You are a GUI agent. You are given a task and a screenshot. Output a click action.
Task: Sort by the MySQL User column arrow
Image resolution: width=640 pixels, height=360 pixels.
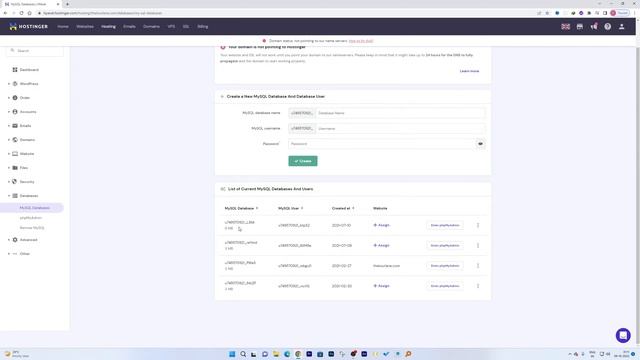coord(302,209)
